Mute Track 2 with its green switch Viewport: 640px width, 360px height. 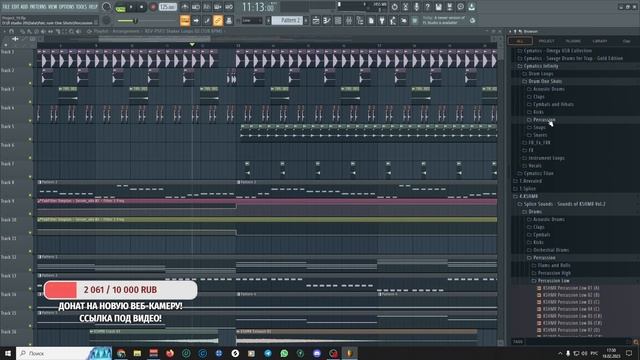pyautogui.click(x=30, y=83)
